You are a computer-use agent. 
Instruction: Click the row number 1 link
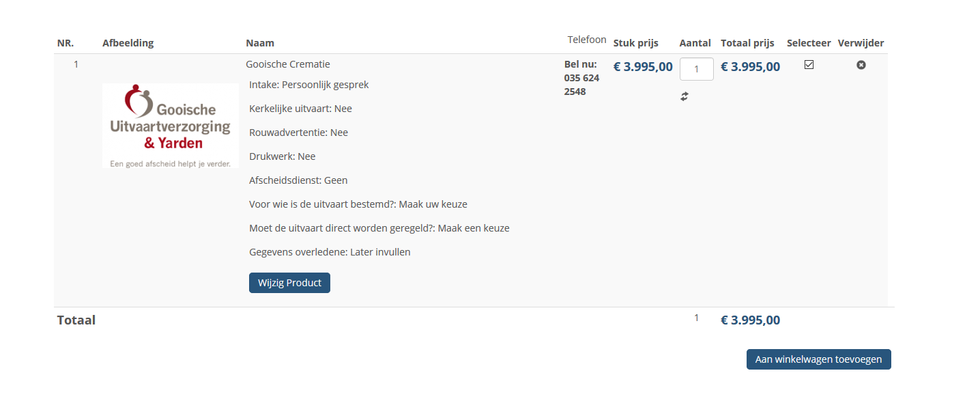[x=76, y=64]
